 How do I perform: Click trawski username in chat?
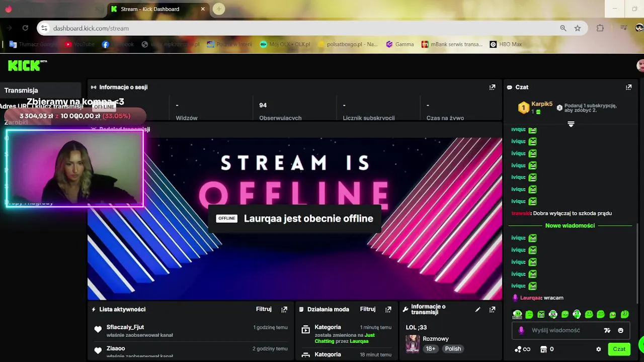[x=521, y=213]
